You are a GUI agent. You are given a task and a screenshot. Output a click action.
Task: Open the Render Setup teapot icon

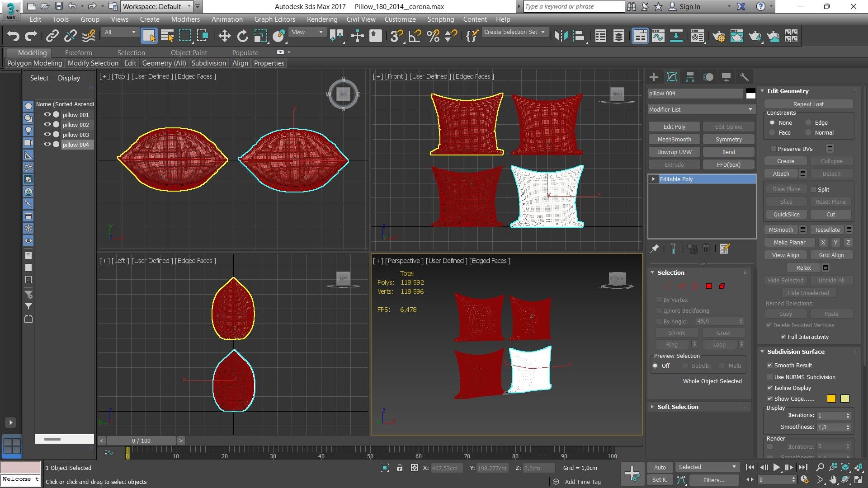(718, 36)
